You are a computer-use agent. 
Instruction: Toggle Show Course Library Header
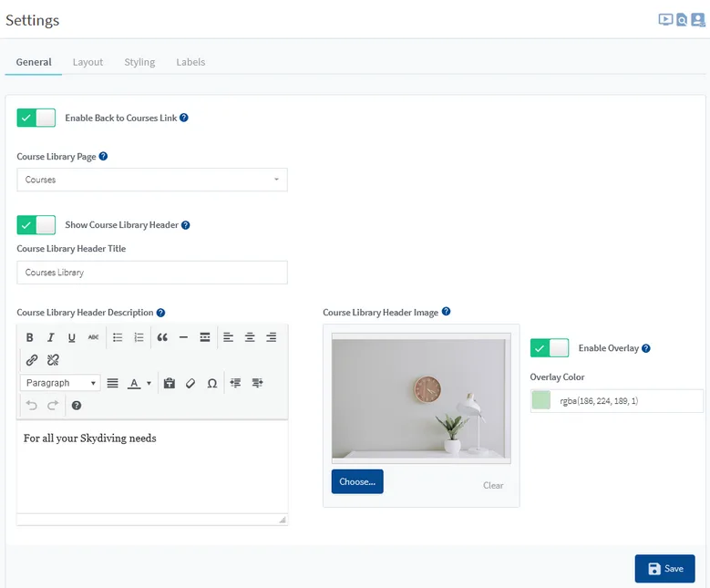36,224
